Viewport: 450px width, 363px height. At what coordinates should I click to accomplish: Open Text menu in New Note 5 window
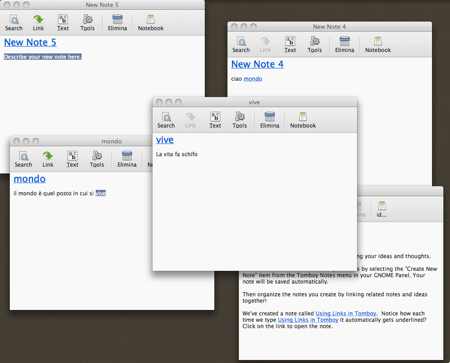coord(63,23)
